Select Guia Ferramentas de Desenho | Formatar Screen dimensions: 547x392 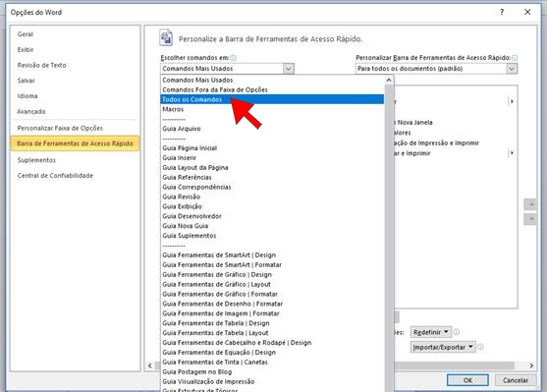coord(272,304)
